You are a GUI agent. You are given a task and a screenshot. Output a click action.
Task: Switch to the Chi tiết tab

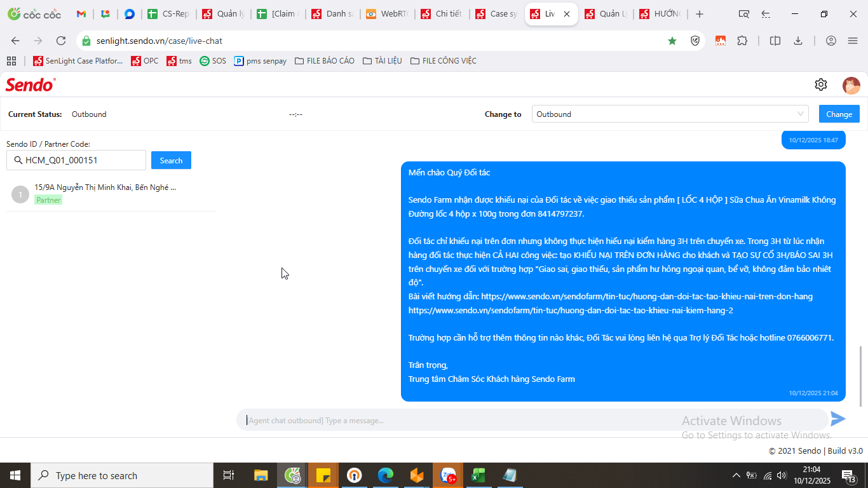point(441,14)
